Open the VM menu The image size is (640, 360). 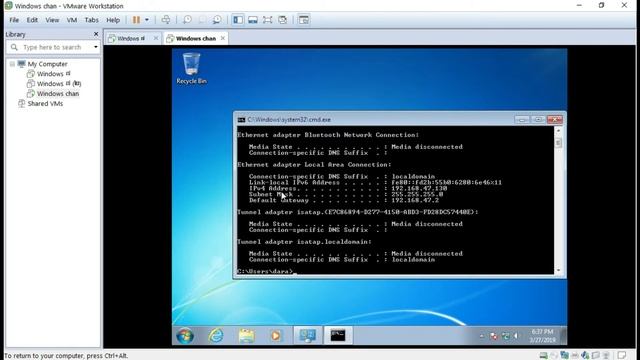click(x=72, y=20)
